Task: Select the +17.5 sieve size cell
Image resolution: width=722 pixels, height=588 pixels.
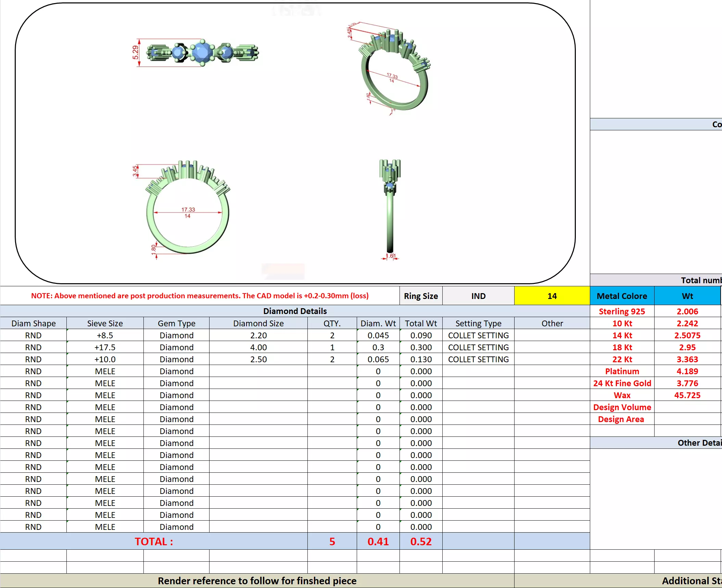Action: pos(105,347)
